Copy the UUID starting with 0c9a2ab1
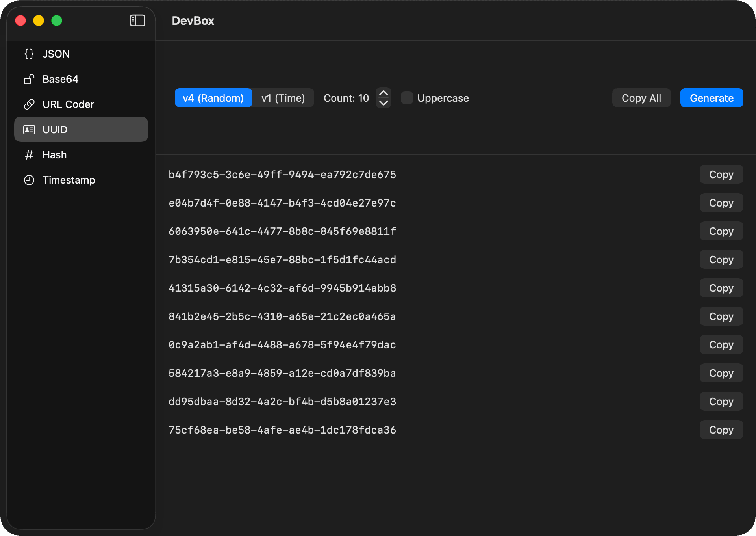This screenshot has height=536, width=756. point(721,344)
